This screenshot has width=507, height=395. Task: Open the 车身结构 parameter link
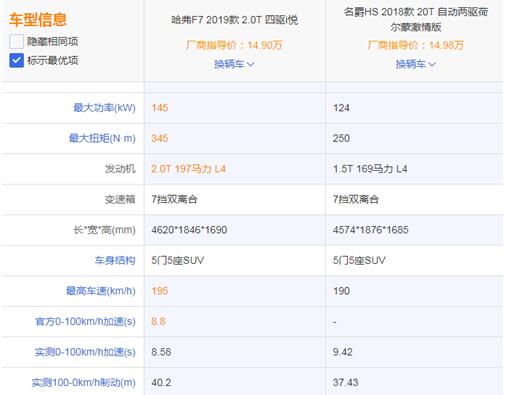tap(115, 260)
